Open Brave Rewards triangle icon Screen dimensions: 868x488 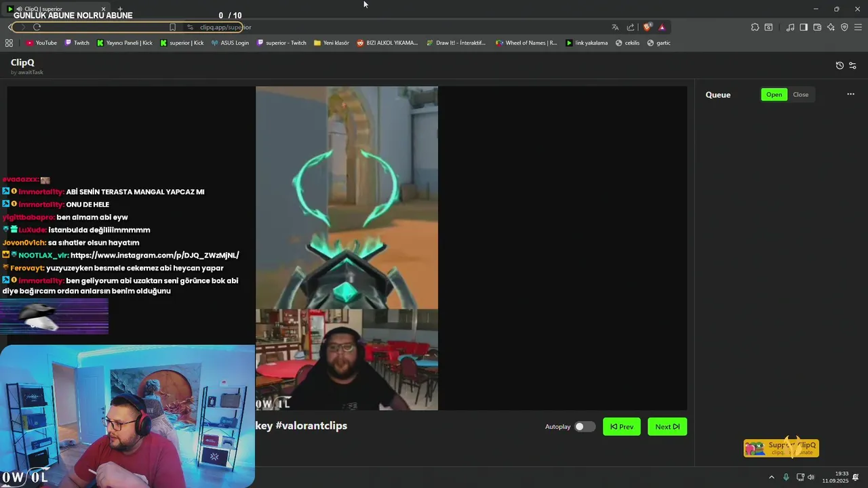(662, 27)
